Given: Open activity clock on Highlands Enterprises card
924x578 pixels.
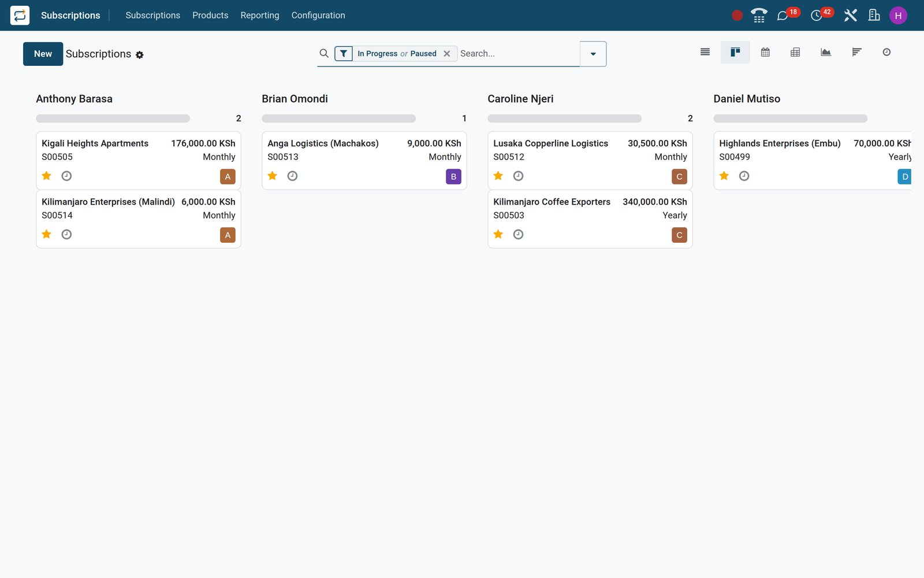Looking at the screenshot, I should pos(744,176).
